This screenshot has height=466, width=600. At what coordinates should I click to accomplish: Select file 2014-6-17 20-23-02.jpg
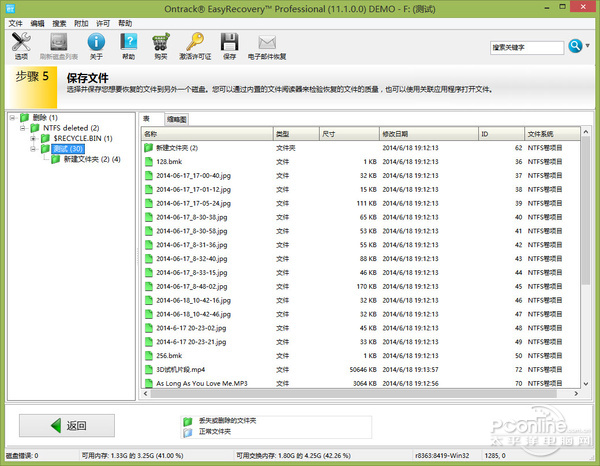[191, 328]
